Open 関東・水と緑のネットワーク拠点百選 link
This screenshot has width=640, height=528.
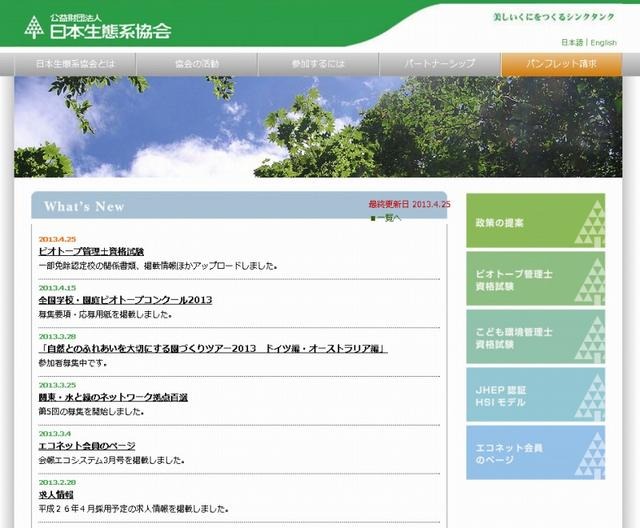point(113,397)
